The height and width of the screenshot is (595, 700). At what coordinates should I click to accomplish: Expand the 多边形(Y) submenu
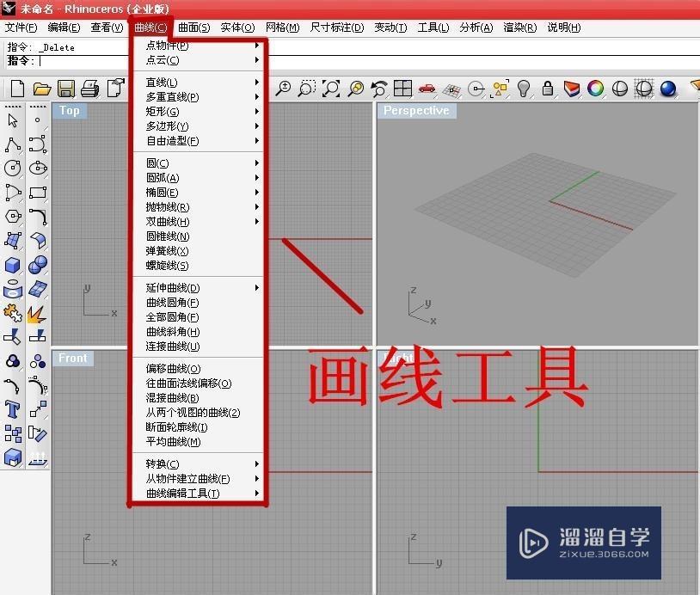pos(198,126)
